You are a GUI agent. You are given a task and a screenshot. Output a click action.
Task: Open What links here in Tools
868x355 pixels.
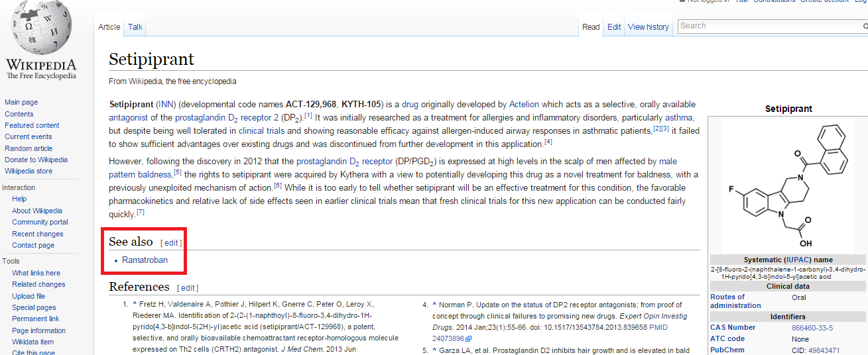pos(36,273)
